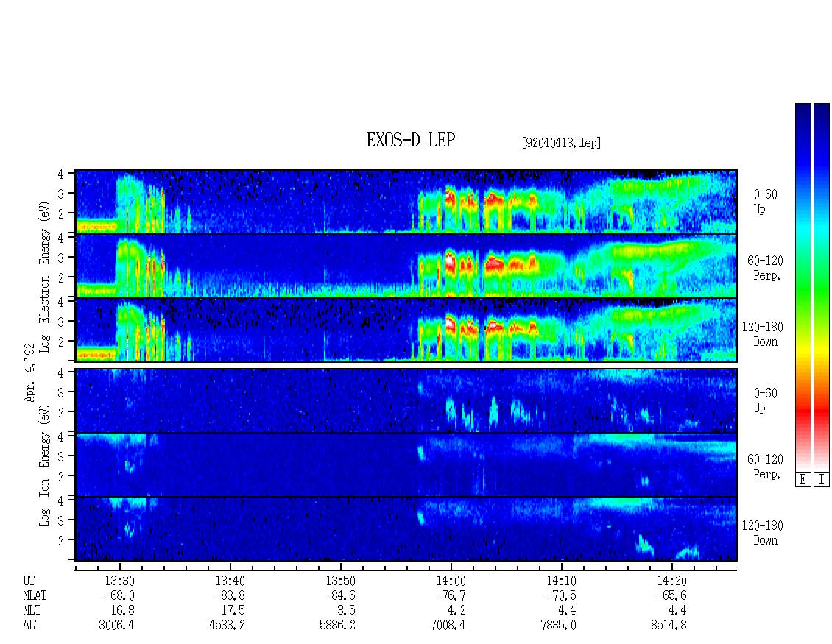Screen dimensions: 832x644
Task: Click the MLAT value -70.5
Action: [x=561, y=595]
